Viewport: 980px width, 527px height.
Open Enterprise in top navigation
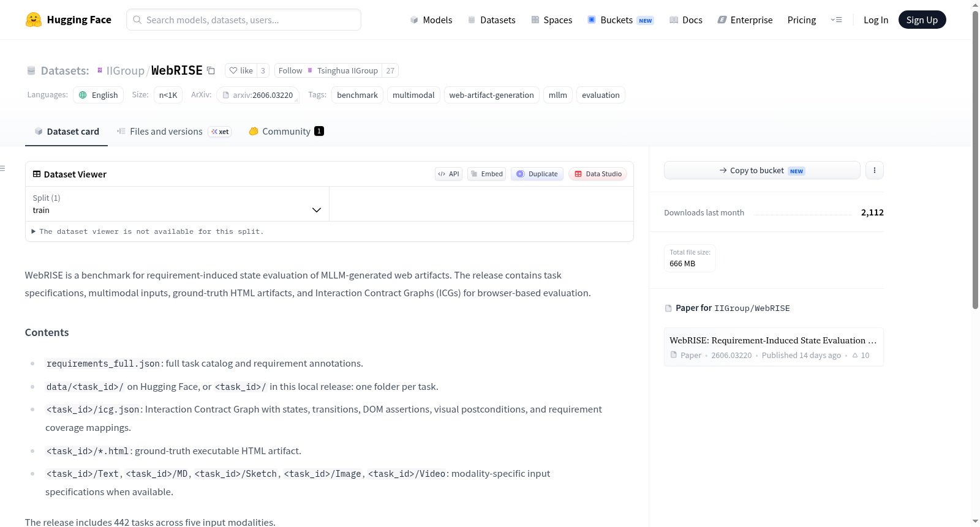(745, 20)
